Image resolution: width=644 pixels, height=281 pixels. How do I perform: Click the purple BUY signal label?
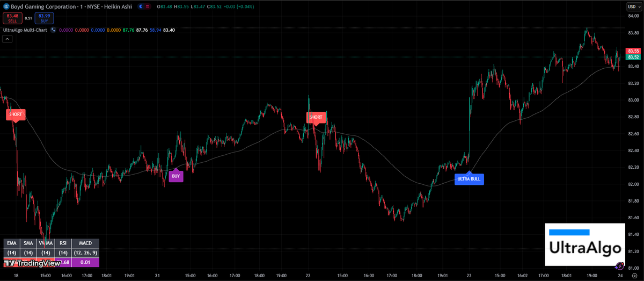tap(176, 176)
